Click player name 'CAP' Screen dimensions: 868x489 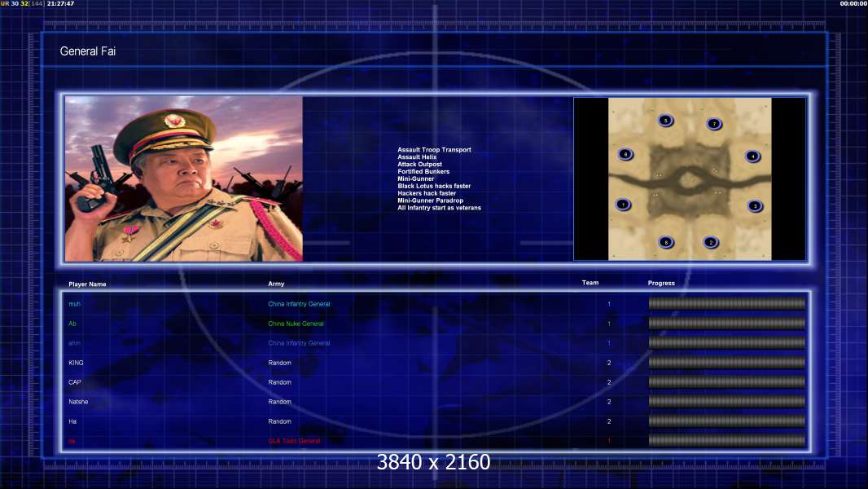tap(75, 382)
